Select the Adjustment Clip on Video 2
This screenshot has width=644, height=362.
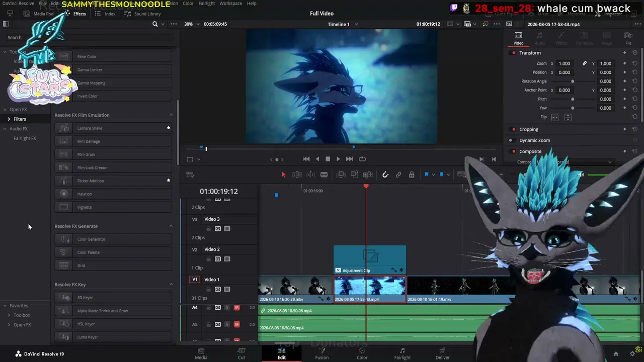370,260
